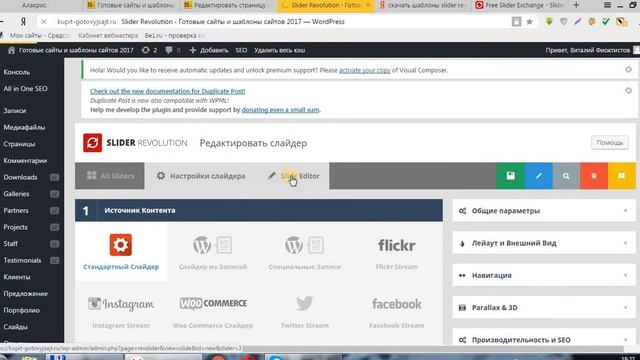Open SEO in the admin bar
The height and width of the screenshot is (360, 640).
click(x=241, y=50)
